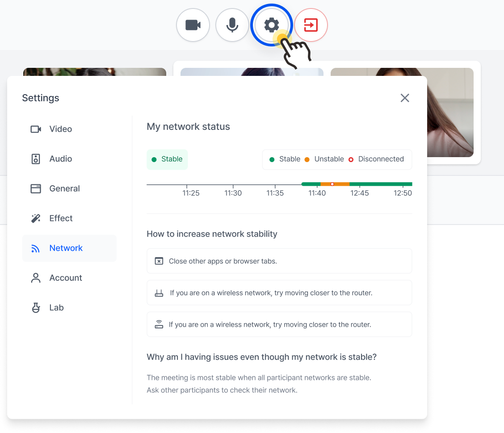Open the Video settings tab
Viewport: 504px width, 433px height.
click(69, 129)
